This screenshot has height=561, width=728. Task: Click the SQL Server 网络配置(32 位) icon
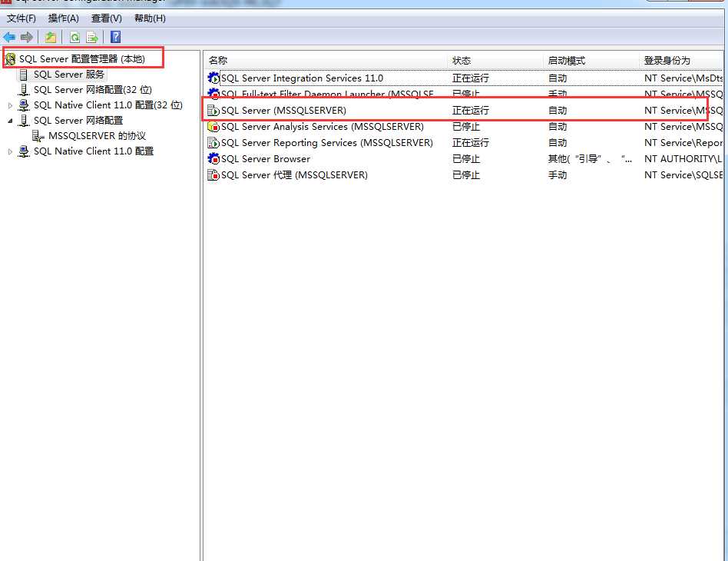[24, 90]
